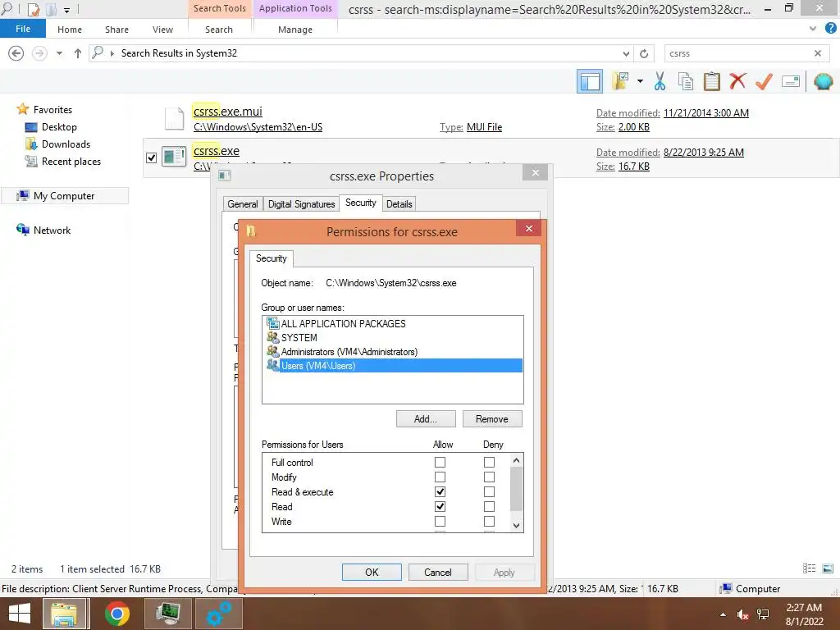The image size is (840, 630).
Task: Expand the folder options dropdown arrow
Action: point(640,81)
